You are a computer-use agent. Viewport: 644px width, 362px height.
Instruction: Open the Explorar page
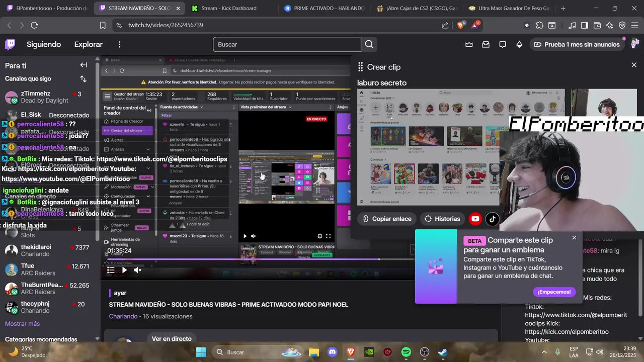coord(89,44)
